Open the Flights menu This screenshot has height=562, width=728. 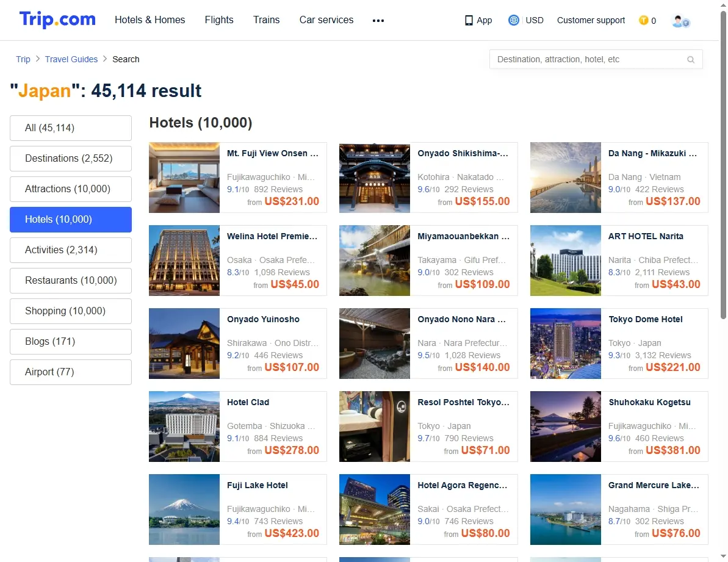[218, 20]
